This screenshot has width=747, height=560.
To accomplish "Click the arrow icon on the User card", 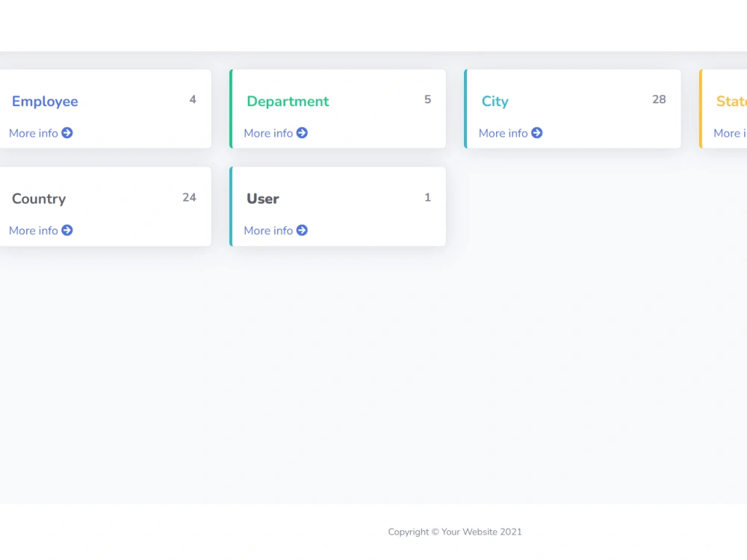I will pos(302,230).
